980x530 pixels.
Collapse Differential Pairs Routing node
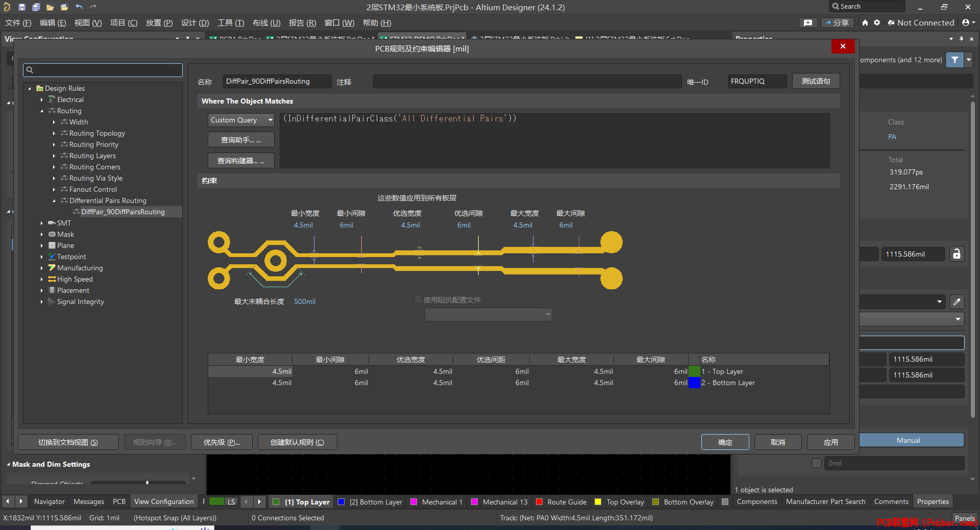click(54, 200)
